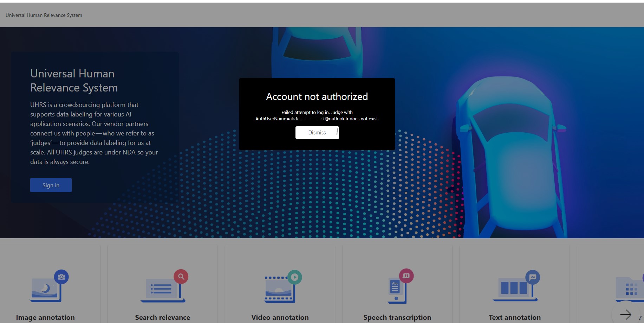The width and height of the screenshot is (644, 323).
Task: Open the Video annotation label
Action: tap(280, 317)
